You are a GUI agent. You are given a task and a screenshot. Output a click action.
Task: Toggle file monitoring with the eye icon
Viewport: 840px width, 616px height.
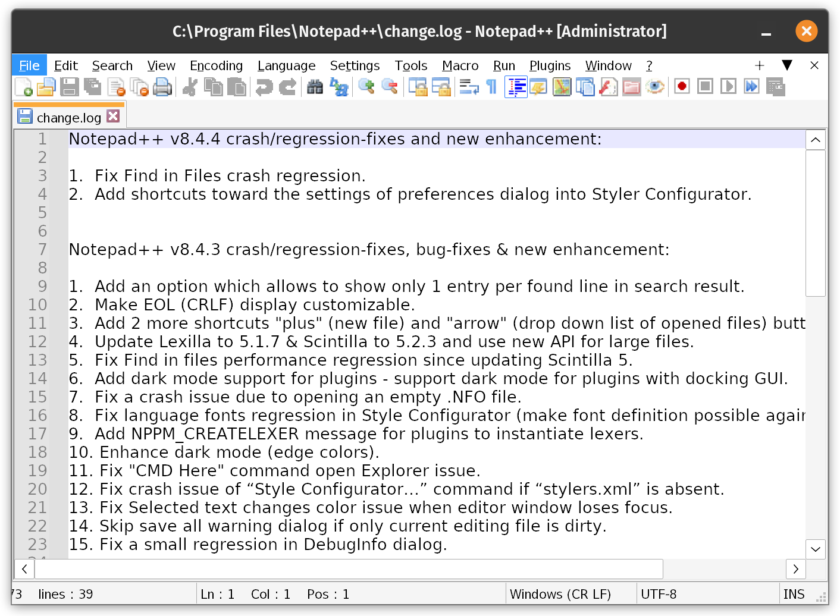click(x=654, y=87)
